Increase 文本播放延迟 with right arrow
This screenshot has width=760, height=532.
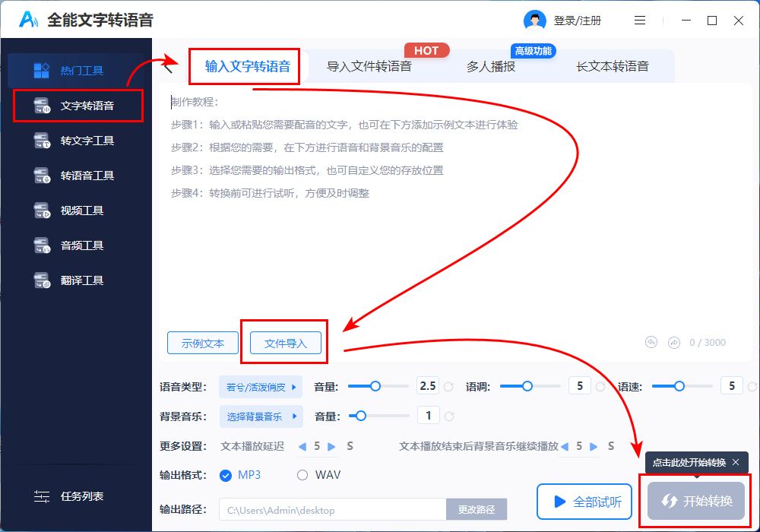pos(331,446)
